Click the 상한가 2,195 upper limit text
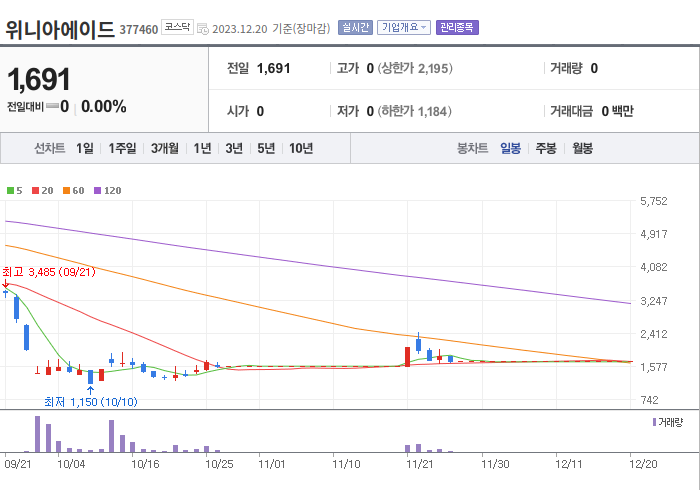Image resolution: width=700 pixels, height=490 pixels. coord(415,68)
